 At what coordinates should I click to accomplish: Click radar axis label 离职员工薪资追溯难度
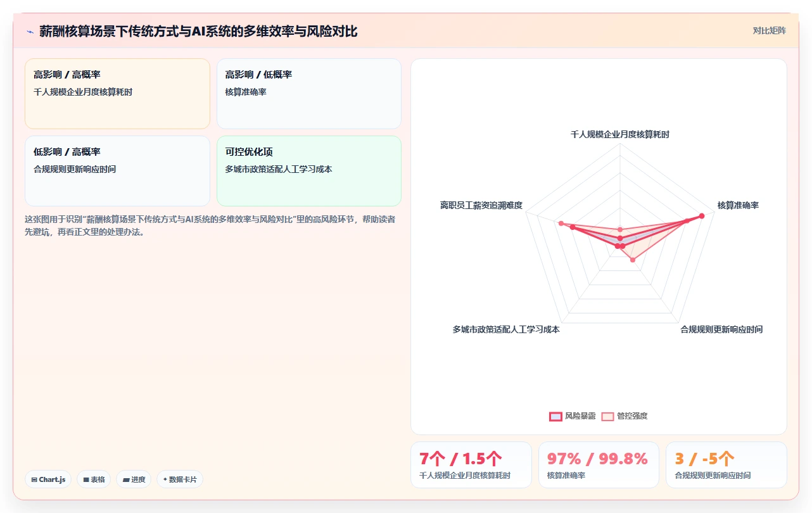[481, 205]
